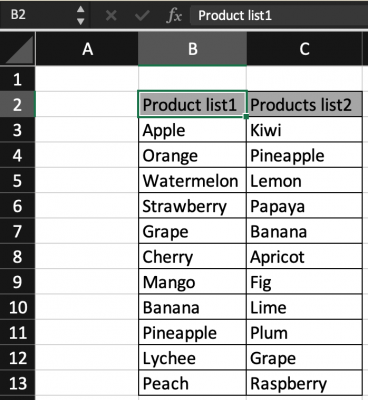Select column C header
368x400 pixels.
click(304, 49)
